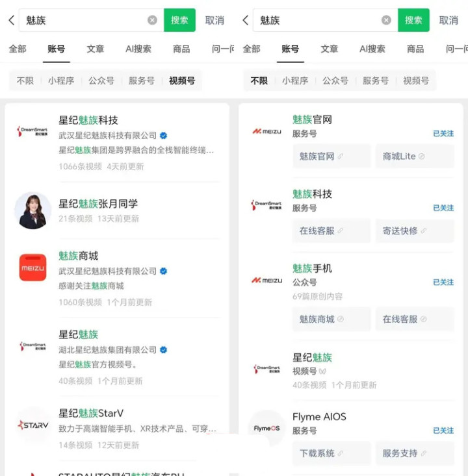Open 魅族手机 account title
Screen dimensions: 468x476
312,268
